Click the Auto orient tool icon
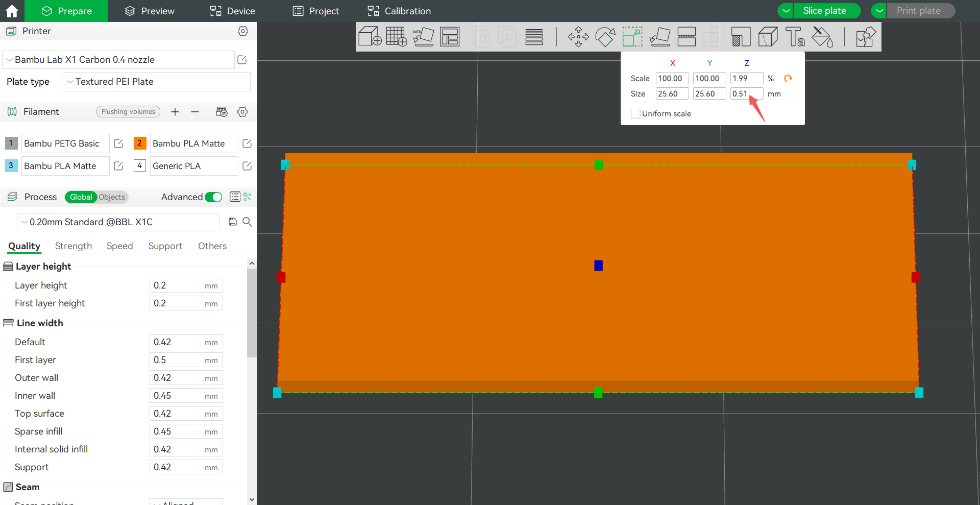980x505 pixels. (423, 37)
